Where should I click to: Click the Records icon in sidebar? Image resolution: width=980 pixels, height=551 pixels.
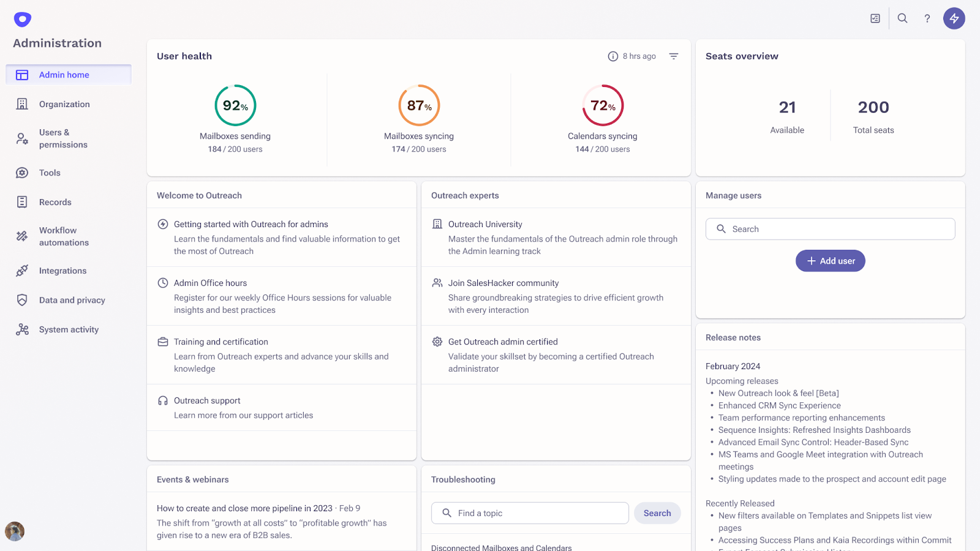(22, 202)
